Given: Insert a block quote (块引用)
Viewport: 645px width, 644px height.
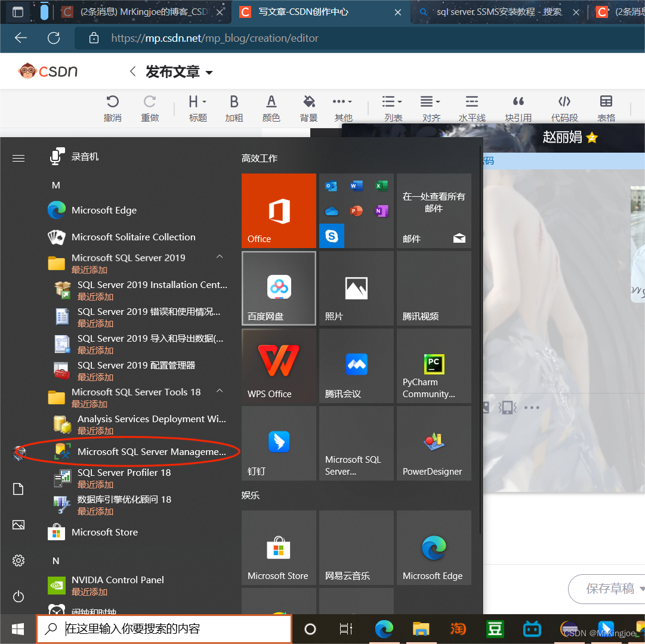Looking at the screenshot, I should click(519, 108).
